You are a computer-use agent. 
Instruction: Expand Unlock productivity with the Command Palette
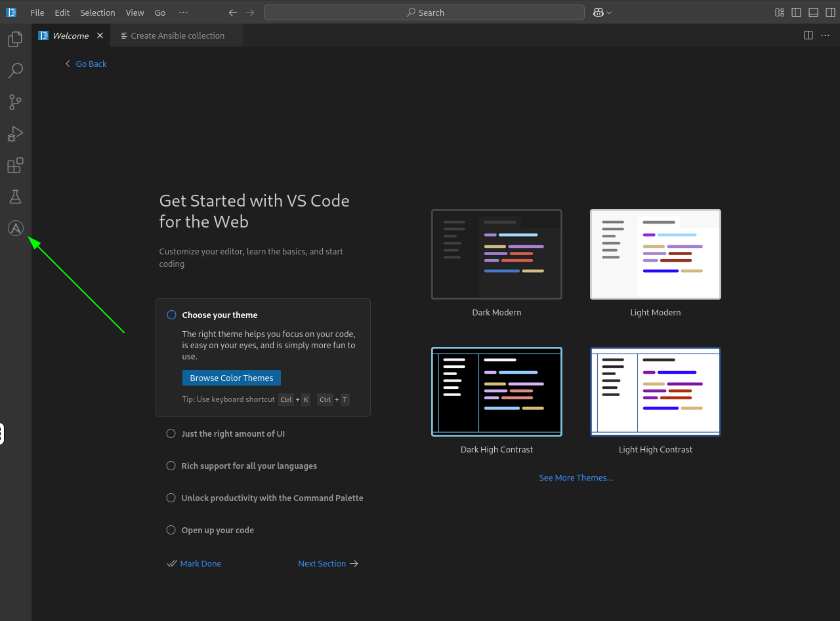pos(272,498)
